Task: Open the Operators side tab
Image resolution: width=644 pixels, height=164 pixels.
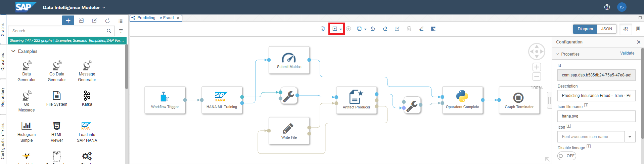Action: click(3, 62)
